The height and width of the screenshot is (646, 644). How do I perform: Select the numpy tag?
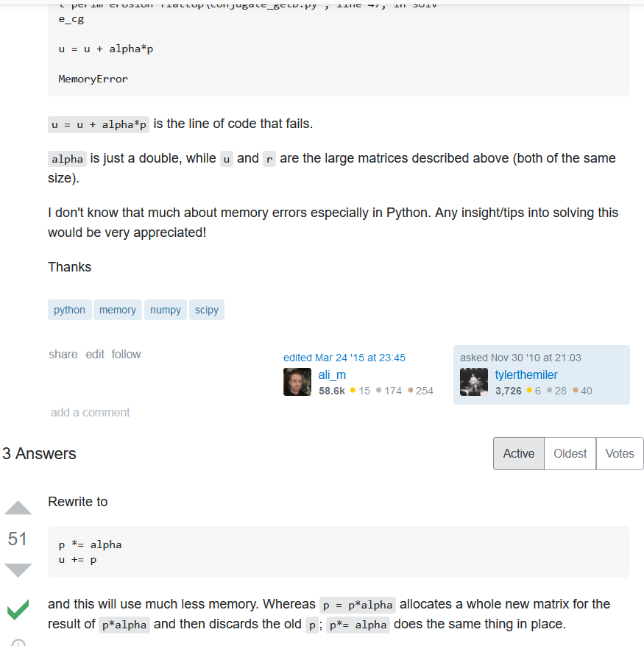pyautogui.click(x=165, y=309)
